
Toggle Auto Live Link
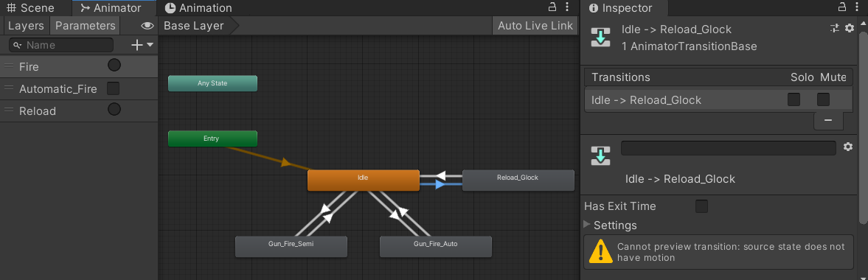click(x=535, y=26)
